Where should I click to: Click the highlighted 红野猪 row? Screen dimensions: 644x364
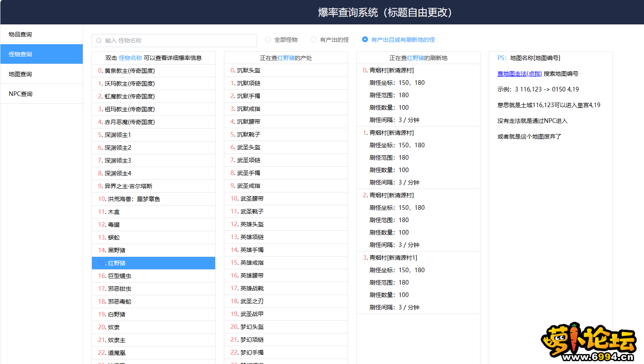point(154,263)
